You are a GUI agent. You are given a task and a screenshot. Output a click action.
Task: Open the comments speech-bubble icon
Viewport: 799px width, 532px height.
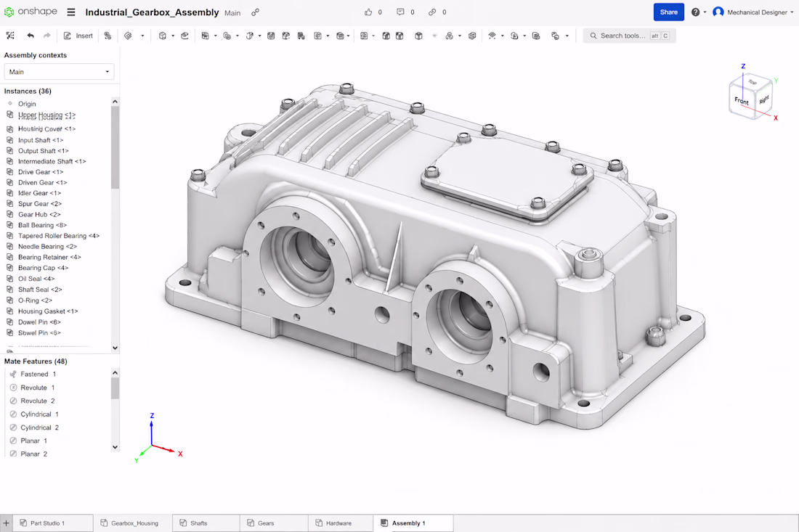pos(400,12)
